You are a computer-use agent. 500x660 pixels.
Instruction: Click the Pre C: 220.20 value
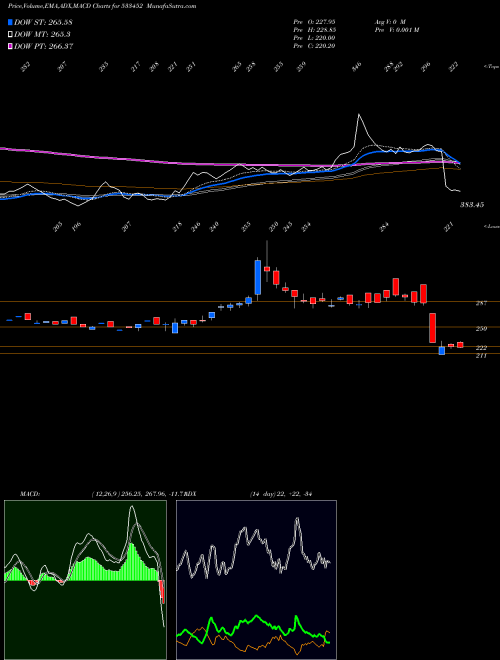[x=314, y=46]
